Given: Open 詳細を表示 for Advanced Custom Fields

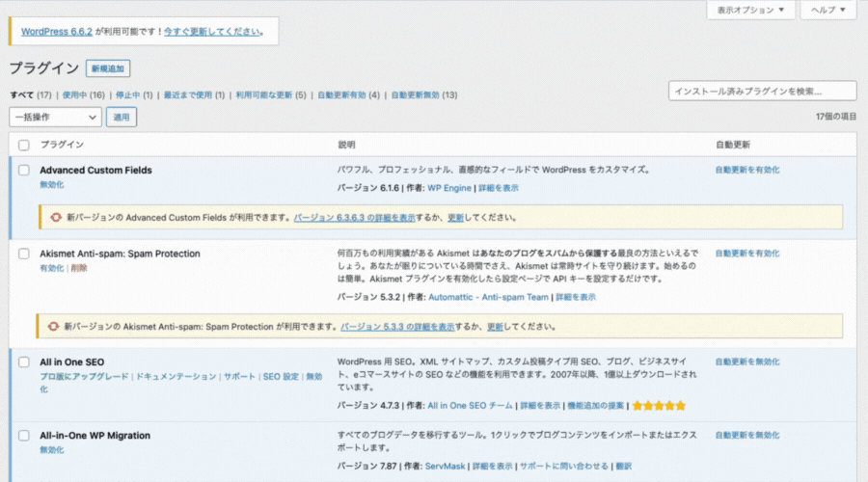Looking at the screenshot, I should tap(499, 188).
